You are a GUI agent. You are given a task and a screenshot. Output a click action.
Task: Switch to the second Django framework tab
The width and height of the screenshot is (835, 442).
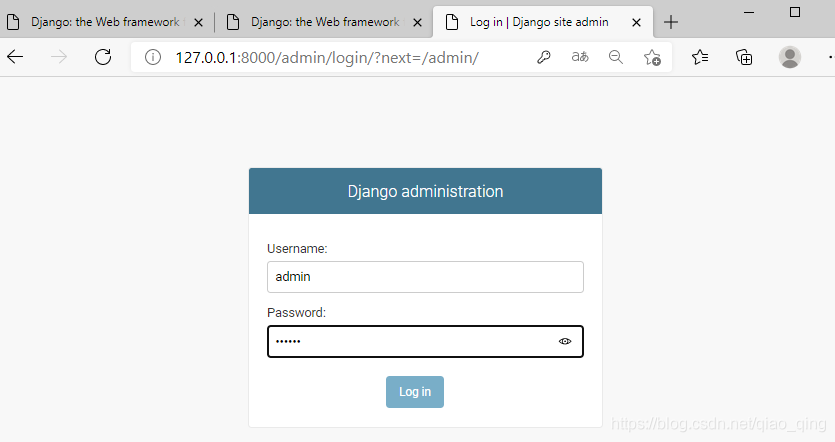click(324, 22)
